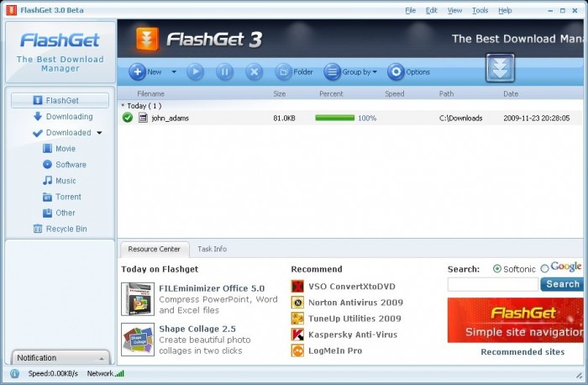588x385 pixels.
Task: Open the Shape Collage 2.5 link
Action: (197, 329)
